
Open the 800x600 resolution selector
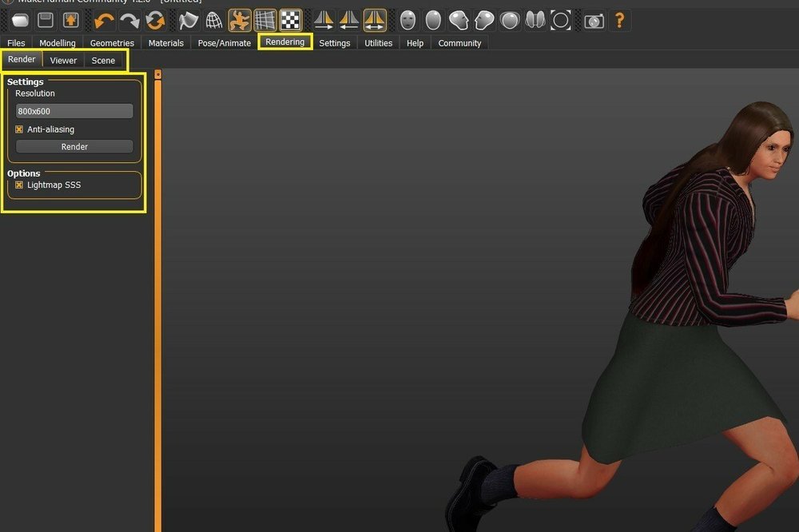74,110
